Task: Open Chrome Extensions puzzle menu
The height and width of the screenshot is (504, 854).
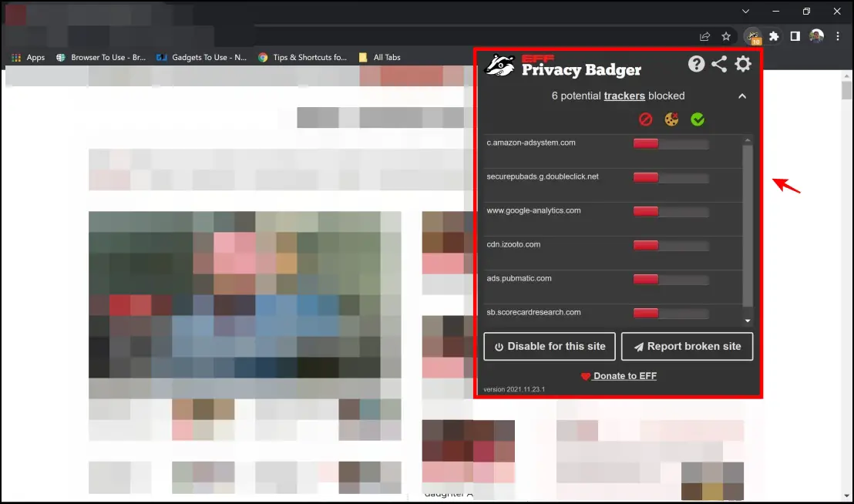Action: (774, 36)
